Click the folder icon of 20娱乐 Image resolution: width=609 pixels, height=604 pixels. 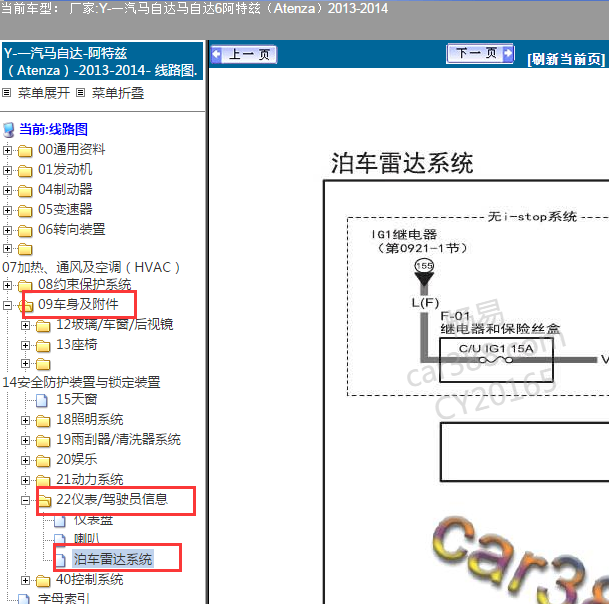[43, 461]
